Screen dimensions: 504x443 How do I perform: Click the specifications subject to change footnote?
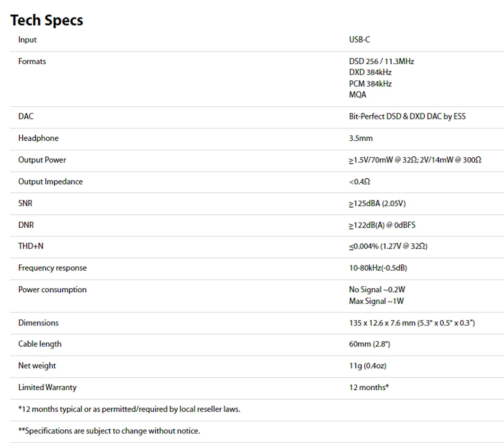tap(109, 431)
